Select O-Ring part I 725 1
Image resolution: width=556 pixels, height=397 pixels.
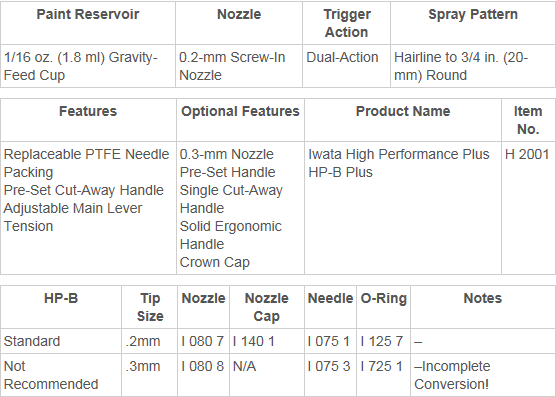(382, 366)
